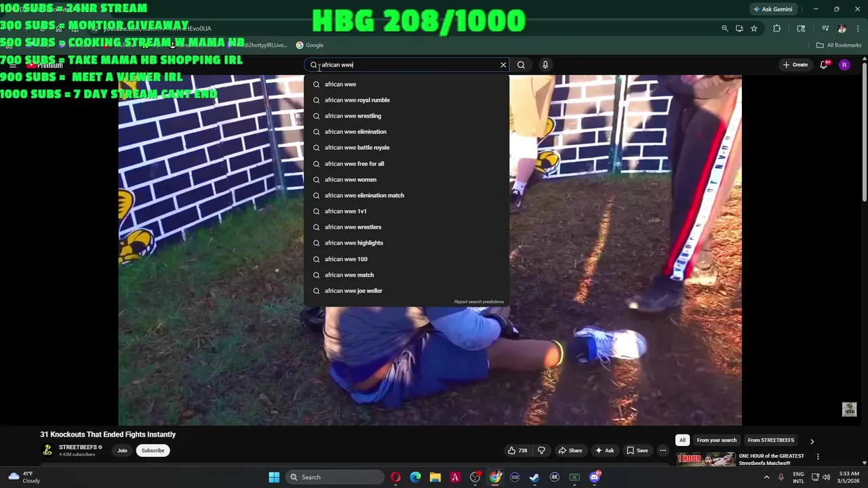Select suggestion 'african wwe battle royale'
Viewport: 868px width, 488px height.
tap(406, 148)
